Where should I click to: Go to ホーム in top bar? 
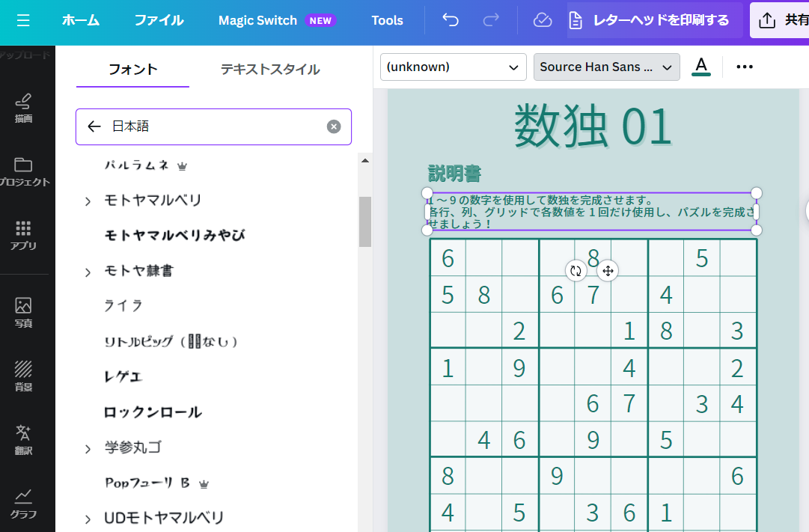pos(81,20)
